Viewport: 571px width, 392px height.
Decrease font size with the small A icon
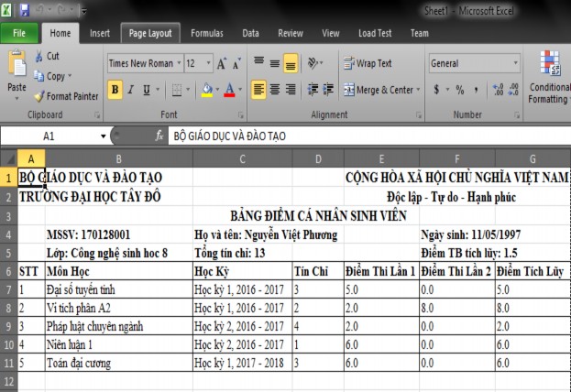236,64
